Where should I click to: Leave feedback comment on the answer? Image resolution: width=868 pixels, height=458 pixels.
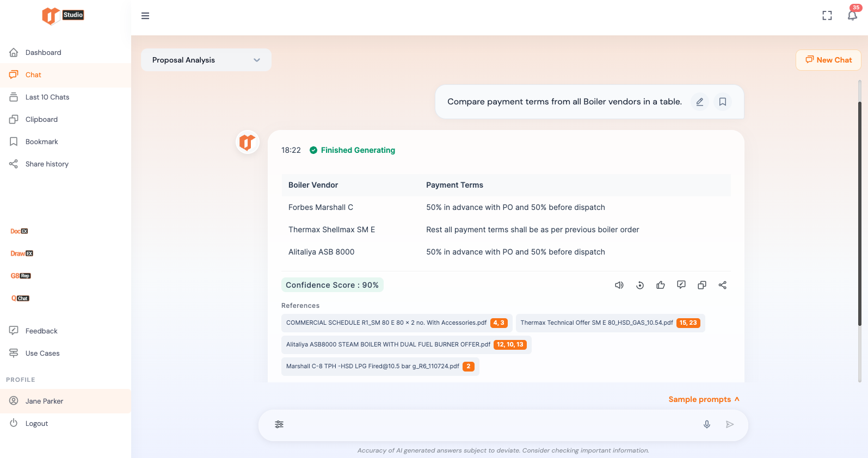pos(681,285)
